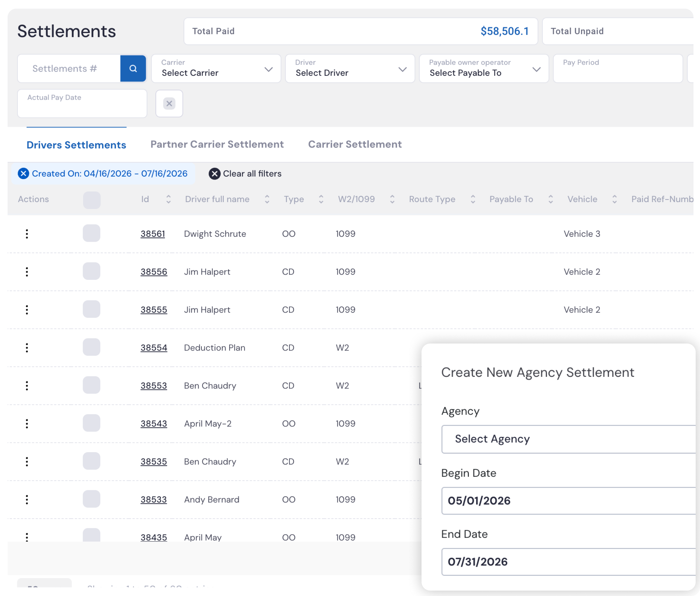
Task: Open actions menu for settlement 38553
Action: (x=27, y=386)
